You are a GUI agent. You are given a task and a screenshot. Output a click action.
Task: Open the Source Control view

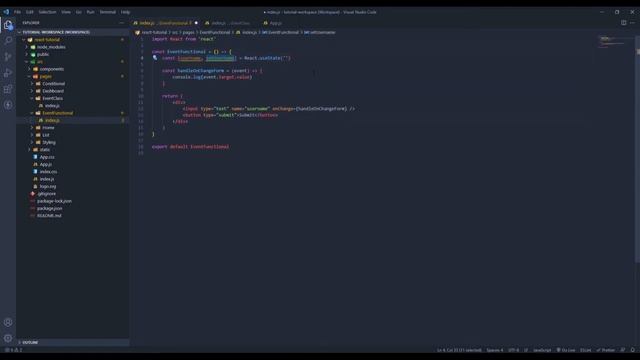8,57
